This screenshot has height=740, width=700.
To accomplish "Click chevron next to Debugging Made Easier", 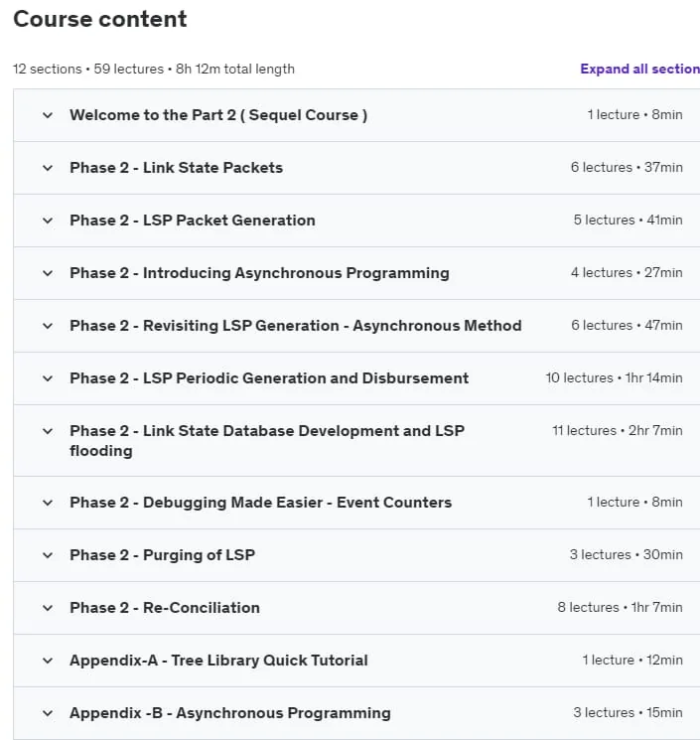I will [x=48, y=503].
